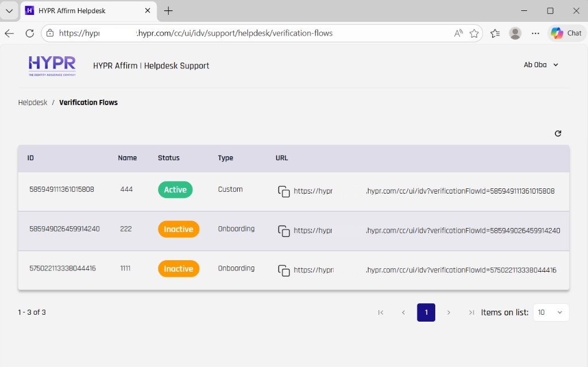Screen dimensions: 588x367
Task: Navigate to Helpdesk breadcrumb link
Action: tap(33, 102)
